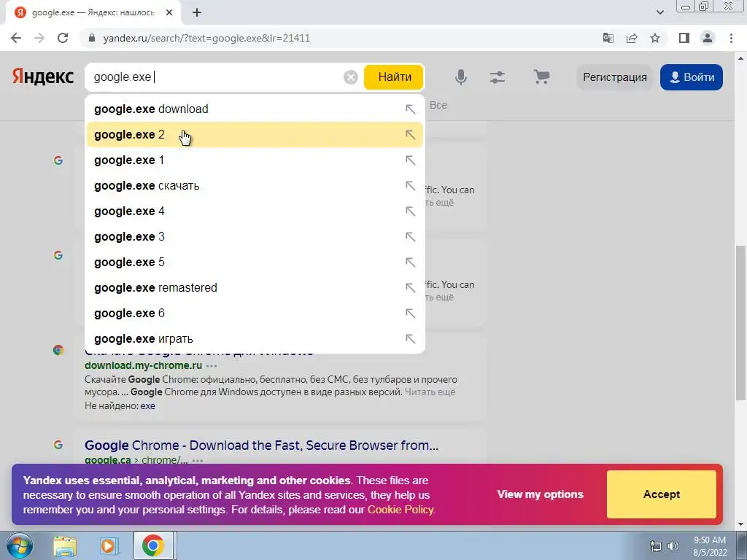Open options dots next to download.my-chrome.ru
The image size is (747, 560).
[x=212, y=366]
